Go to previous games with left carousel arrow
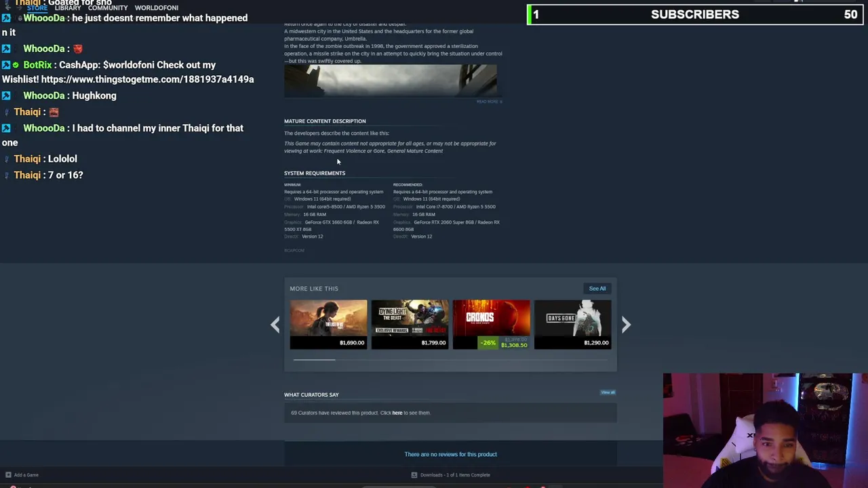868x488 pixels. [x=275, y=325]
